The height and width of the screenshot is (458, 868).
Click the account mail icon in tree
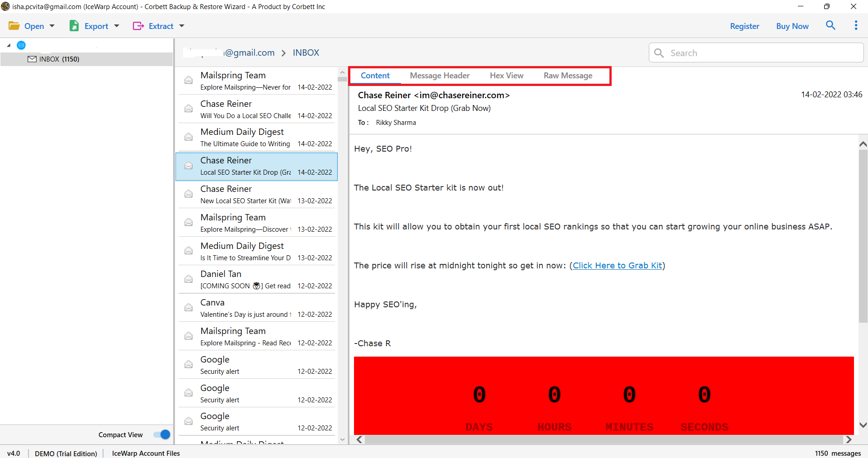(x=21, y=45)
